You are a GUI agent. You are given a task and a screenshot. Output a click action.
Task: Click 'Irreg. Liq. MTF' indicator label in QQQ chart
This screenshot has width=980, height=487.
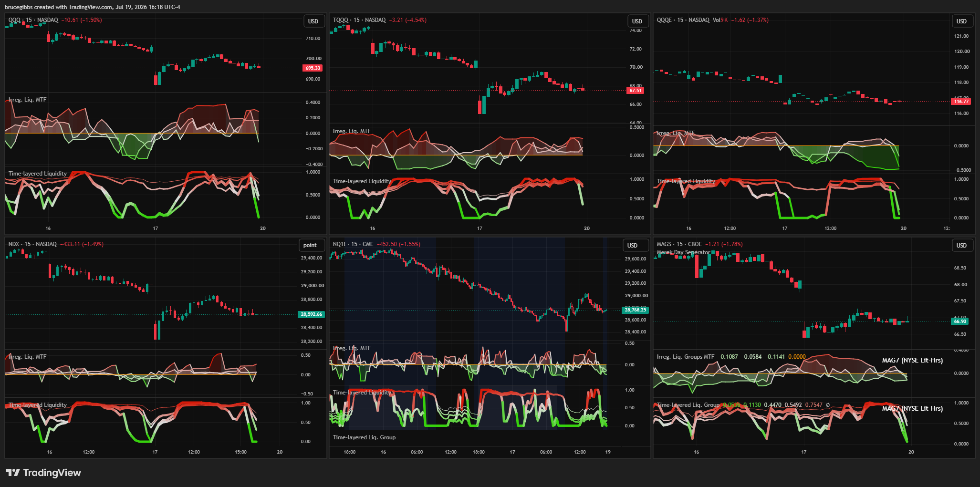pyautogui.click(x=27, y=100)
